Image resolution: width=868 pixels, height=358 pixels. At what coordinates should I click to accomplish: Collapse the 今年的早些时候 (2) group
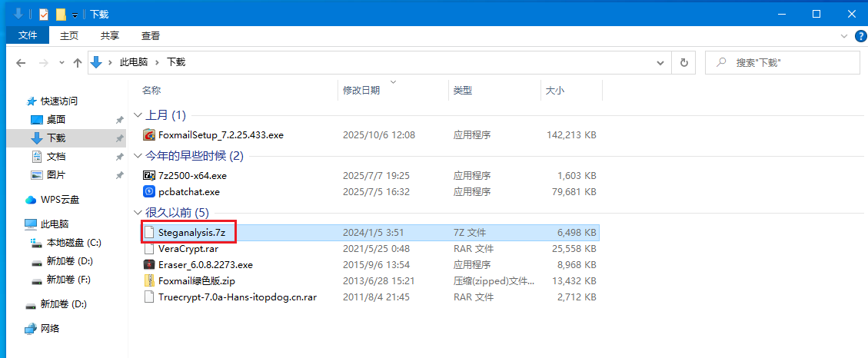[x=138, y=156]
